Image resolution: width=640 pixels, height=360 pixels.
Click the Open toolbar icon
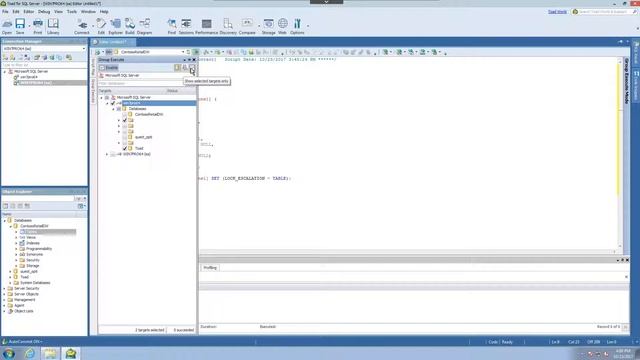click(7, 26)
